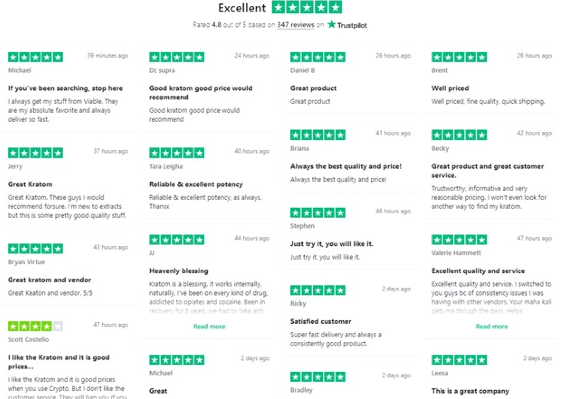Open the 'Satisfied customer' review by Ricky
Viewport: 561px width, 399px height.
point(321,321)
